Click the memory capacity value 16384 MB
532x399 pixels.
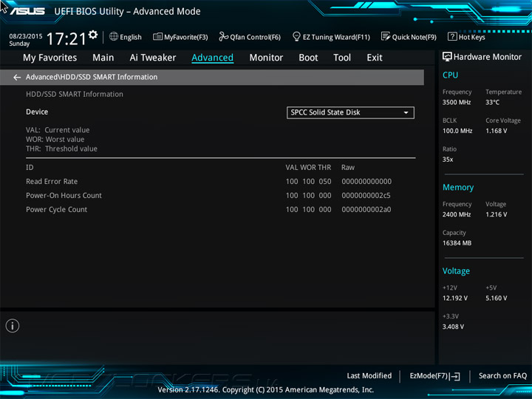pyautogui.click(x=457, y=243)
